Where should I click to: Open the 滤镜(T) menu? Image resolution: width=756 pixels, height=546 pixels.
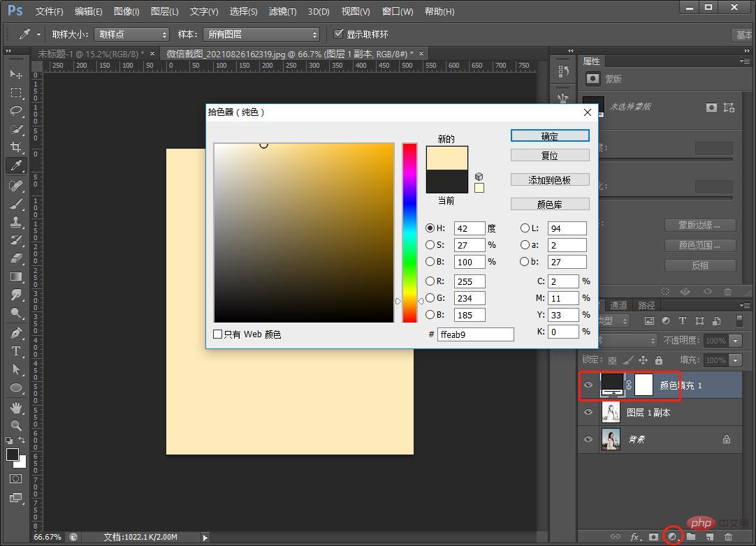point(282,11)
